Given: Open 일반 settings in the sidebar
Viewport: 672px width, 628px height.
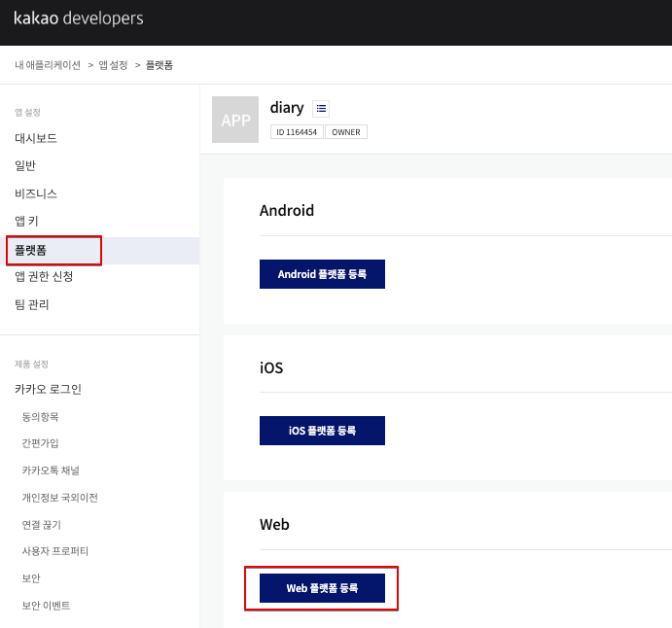Looking at the screenshot, I should pyautogui.click(x=25, y=165).
